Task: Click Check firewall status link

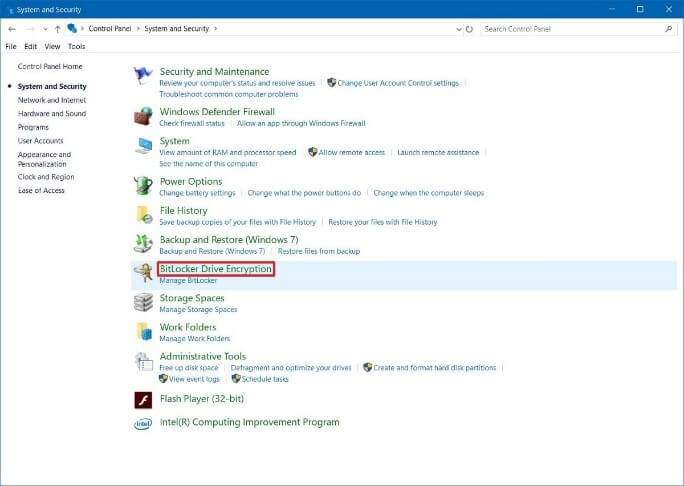Action: click(192, 123)
